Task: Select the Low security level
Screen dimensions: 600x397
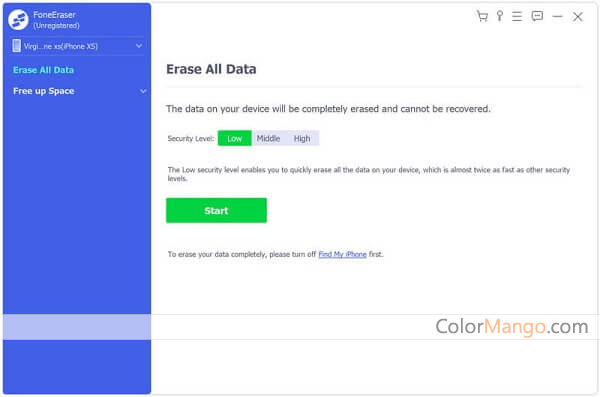Action: 235,138
